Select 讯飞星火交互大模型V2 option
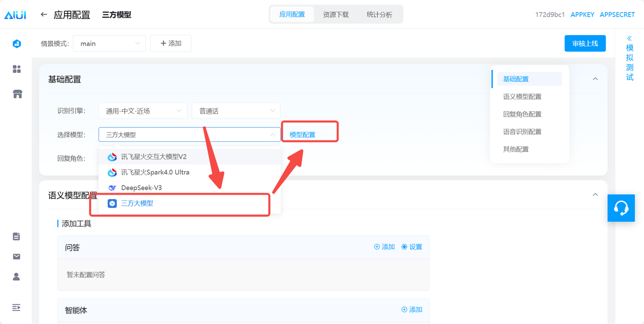Image resolution: width=644 pixels, height=324 pixels. pos(190,157)
